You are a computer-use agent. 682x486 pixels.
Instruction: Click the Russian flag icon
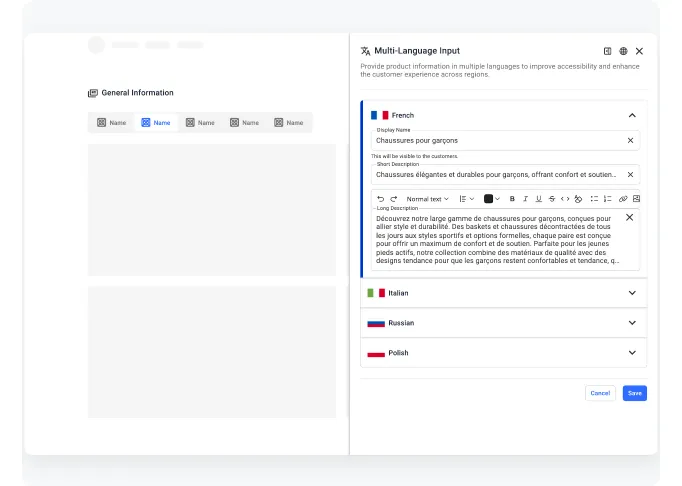coord(376,323)
